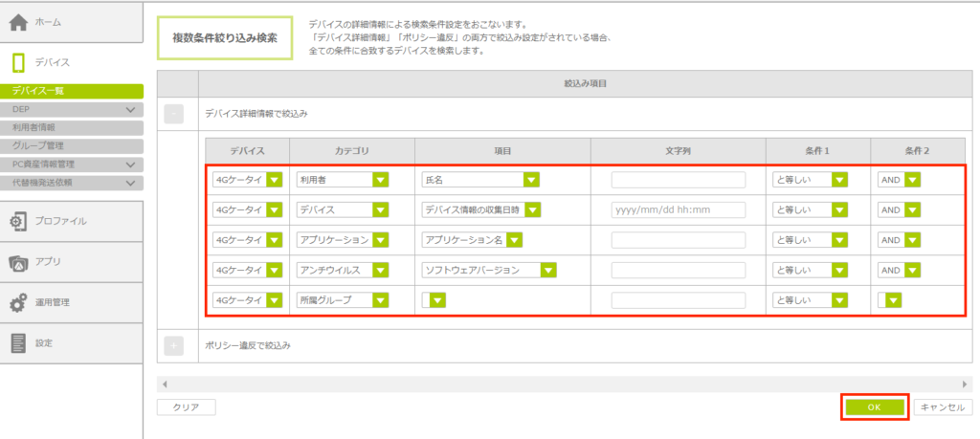This screenshot has width=980, height=439.
Task: Click the date text field yyyy/mm/dd
Action: click(x=678, y=210)
